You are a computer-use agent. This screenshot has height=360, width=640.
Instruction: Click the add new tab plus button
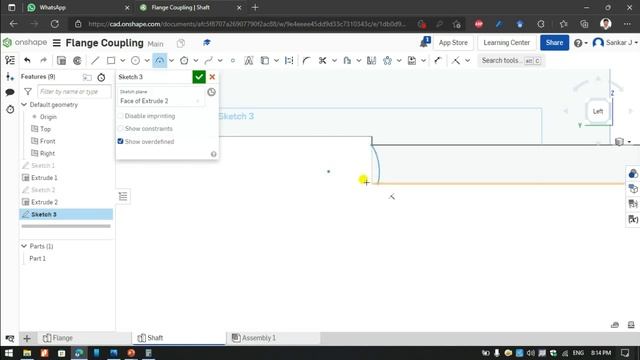27,338
